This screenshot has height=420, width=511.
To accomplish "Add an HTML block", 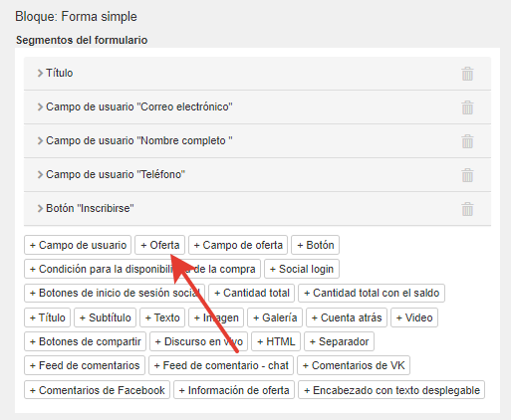I will [x=276, y=341].
